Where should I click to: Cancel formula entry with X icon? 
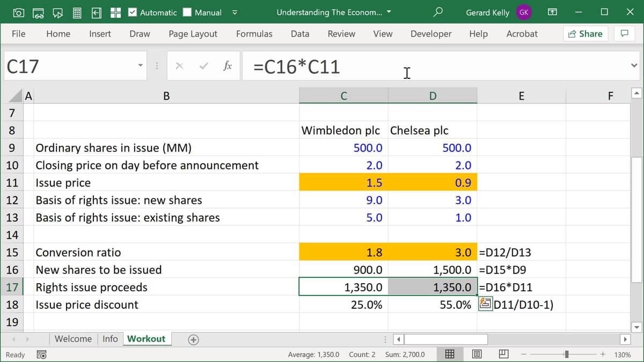[x=179, y=66]
